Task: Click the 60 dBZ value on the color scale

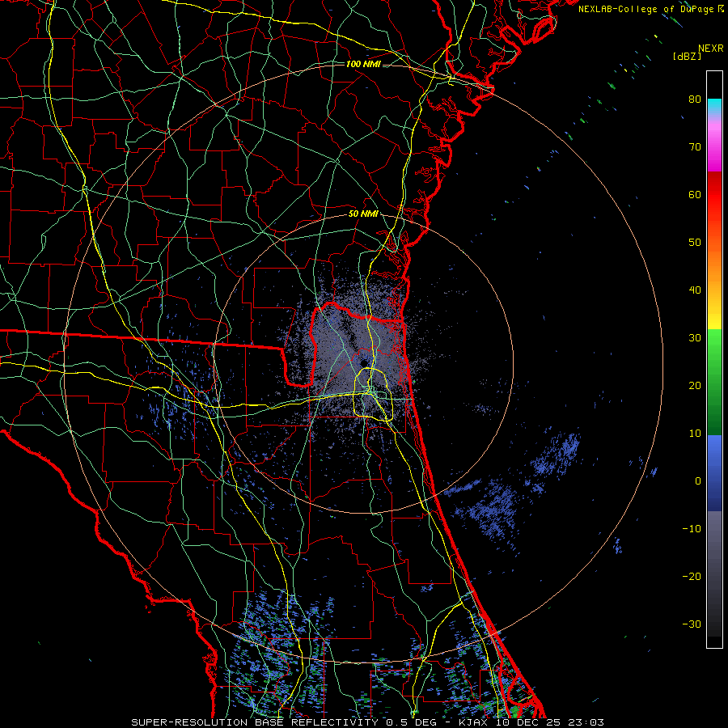Action: coord(695,194)
